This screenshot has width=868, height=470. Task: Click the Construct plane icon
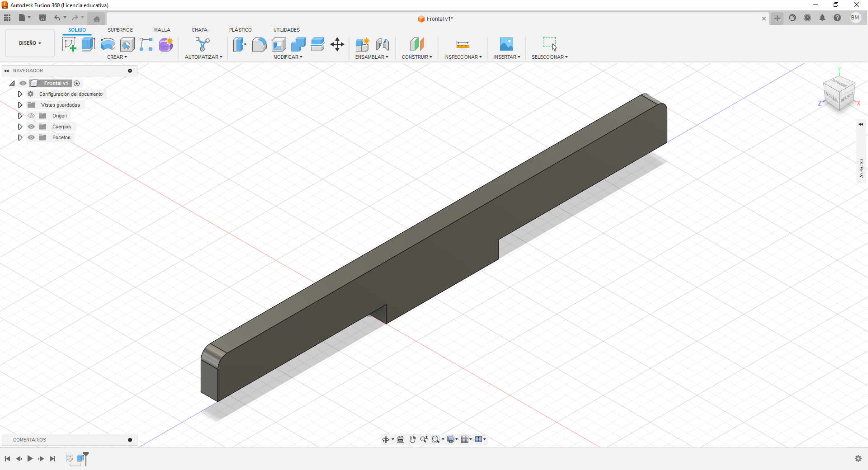click(417, 44)
